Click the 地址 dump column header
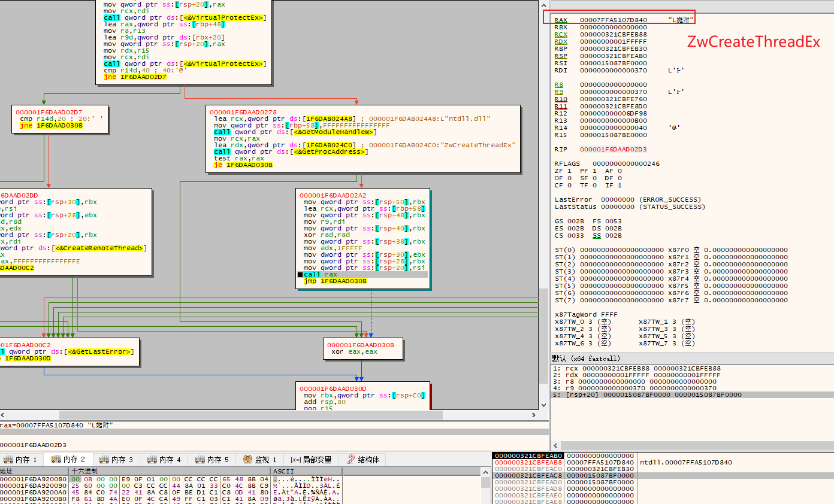The width and height of the screenshot is (834, 504). coord(34,472)
